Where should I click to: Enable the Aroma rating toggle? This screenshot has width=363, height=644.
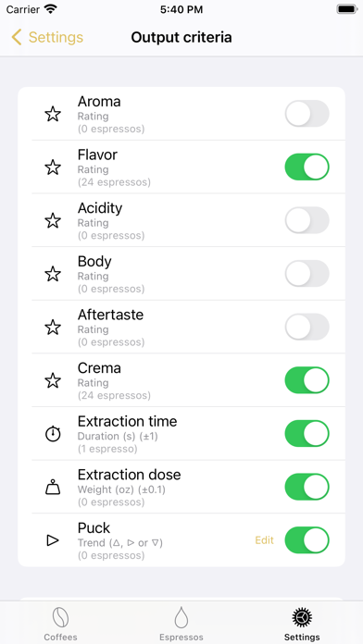[x=307, y=114]
